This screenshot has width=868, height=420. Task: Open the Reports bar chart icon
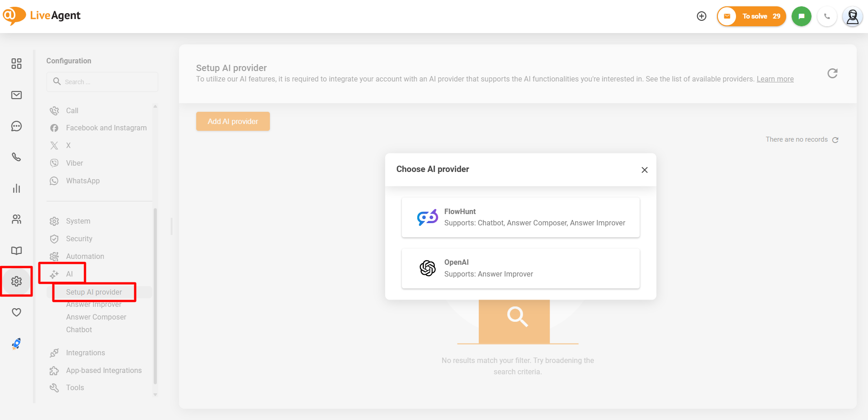pos(17,188)
